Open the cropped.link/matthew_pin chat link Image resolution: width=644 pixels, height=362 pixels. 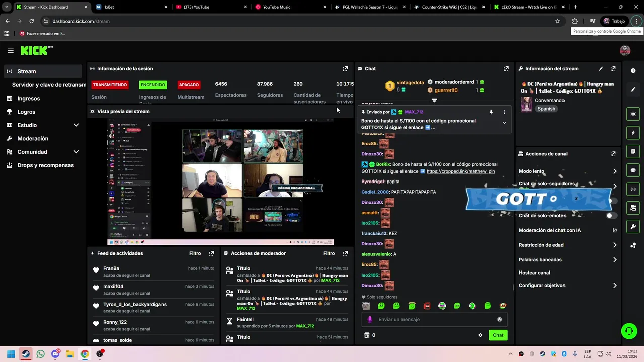[x=460, y=171]
